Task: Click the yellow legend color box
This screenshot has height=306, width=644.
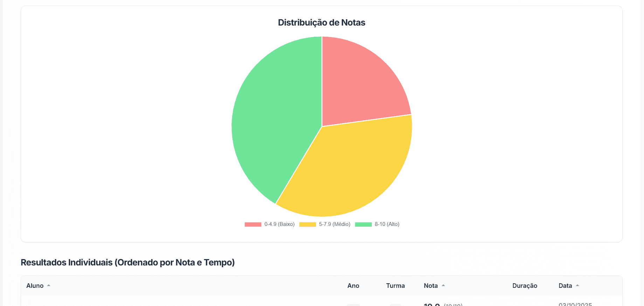Action: pos(307,225)
